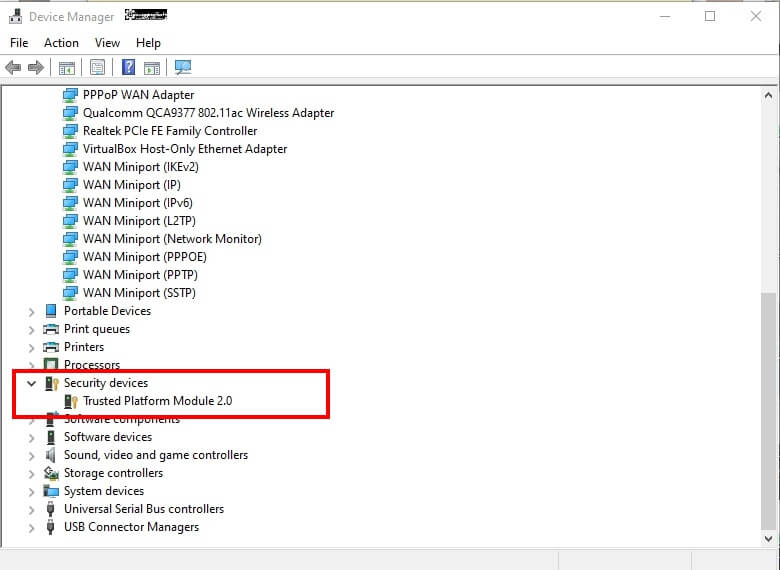Select Realtek PCIe FE Family Controller

click(170, 131)
